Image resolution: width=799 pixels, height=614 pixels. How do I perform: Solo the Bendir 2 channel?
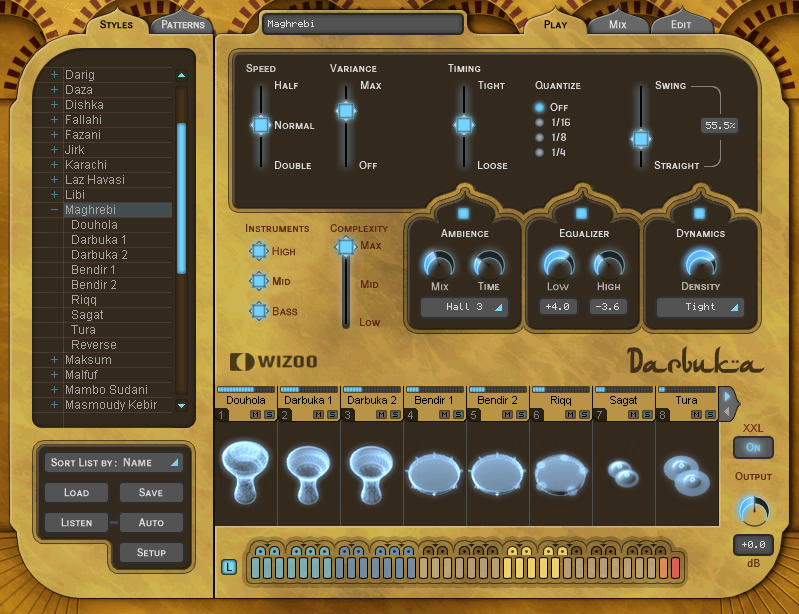tap(521, 415)
